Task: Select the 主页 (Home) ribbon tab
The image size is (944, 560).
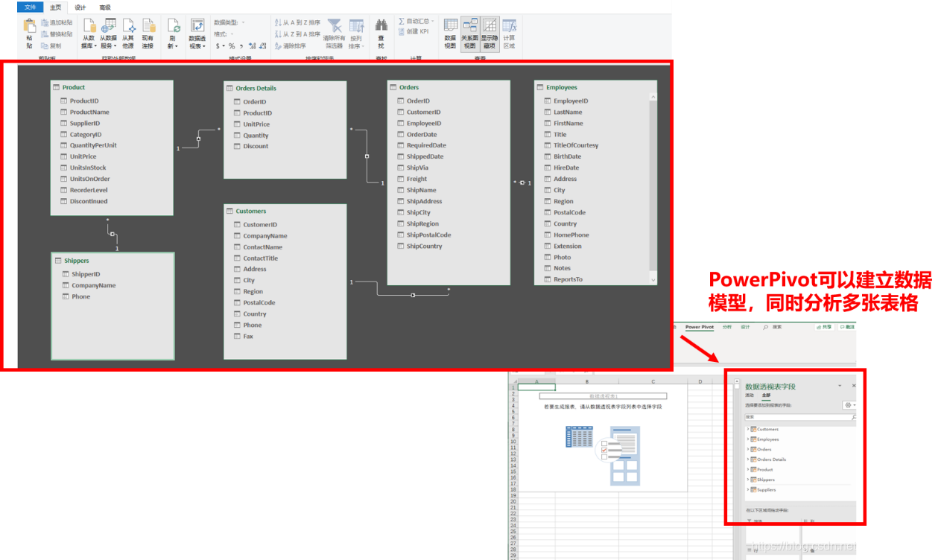Action: point(55,7)
